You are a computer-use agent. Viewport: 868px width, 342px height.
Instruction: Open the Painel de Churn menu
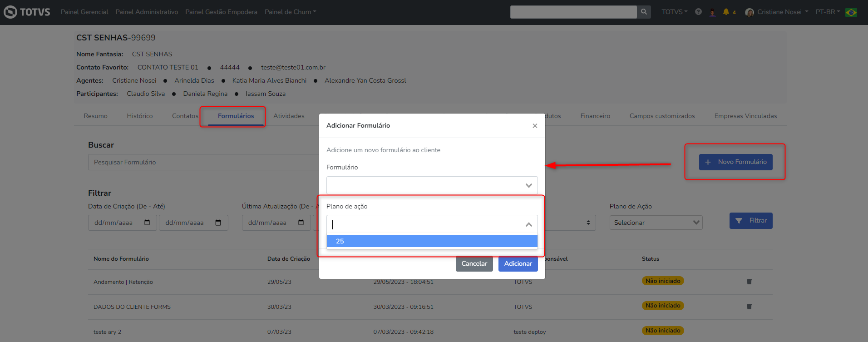pos(290,12)
